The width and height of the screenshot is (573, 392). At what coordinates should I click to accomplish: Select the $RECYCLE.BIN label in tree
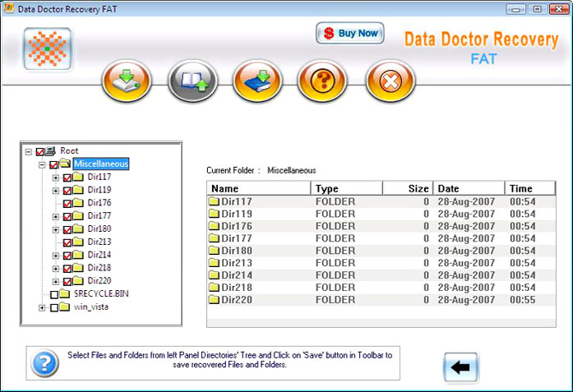point(101,293)
